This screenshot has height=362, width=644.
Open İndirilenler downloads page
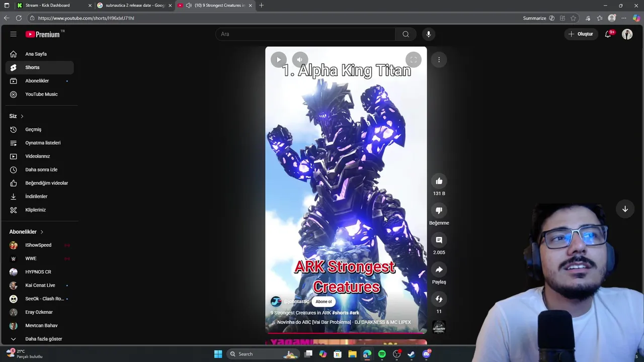click(x=39, y=197)
